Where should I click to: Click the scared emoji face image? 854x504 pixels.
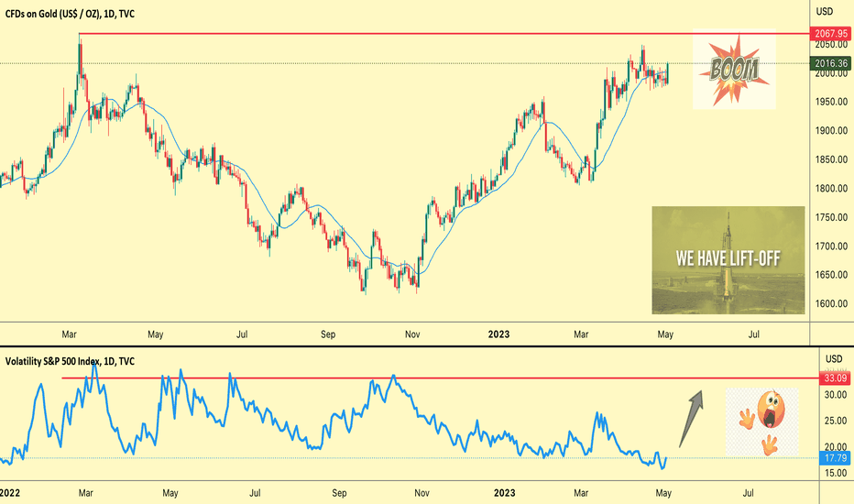click(762, 422)
